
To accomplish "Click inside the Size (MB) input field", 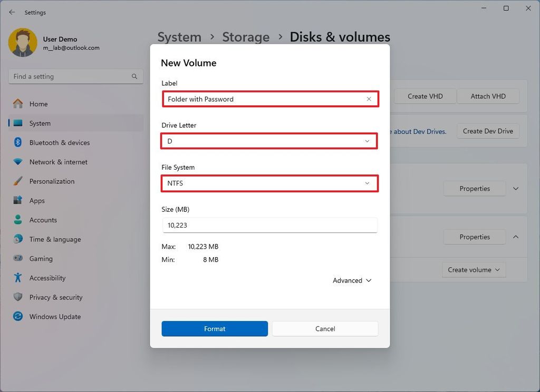I will (x=269, y=225).
